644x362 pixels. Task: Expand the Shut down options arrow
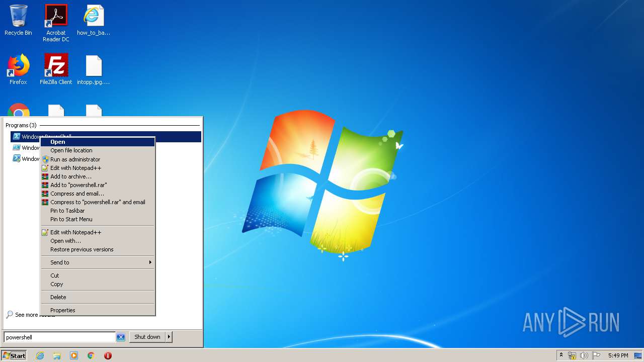pos(169,337)
